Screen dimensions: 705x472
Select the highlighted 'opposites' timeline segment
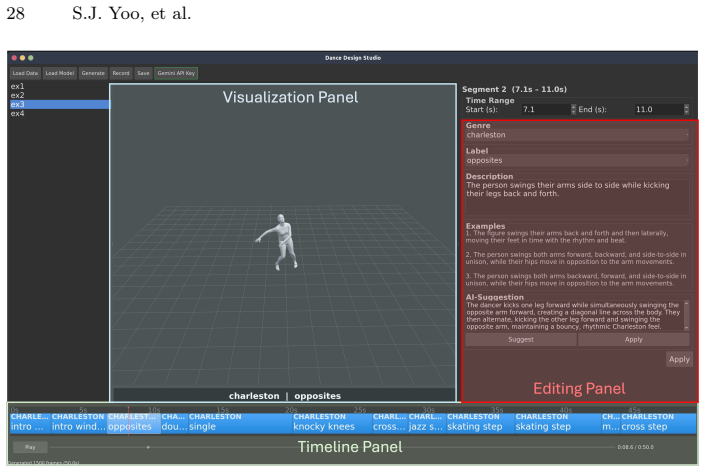[134, 423]
